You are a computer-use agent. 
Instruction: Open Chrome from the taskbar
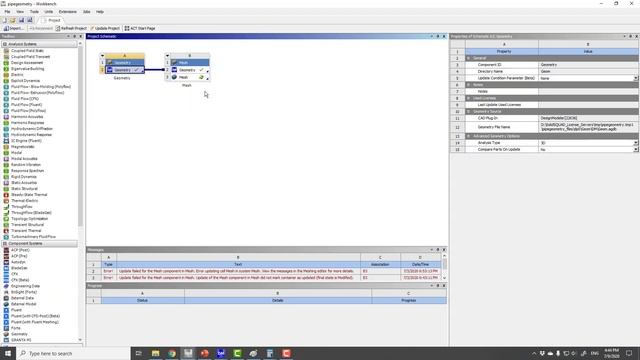(172, 353)
